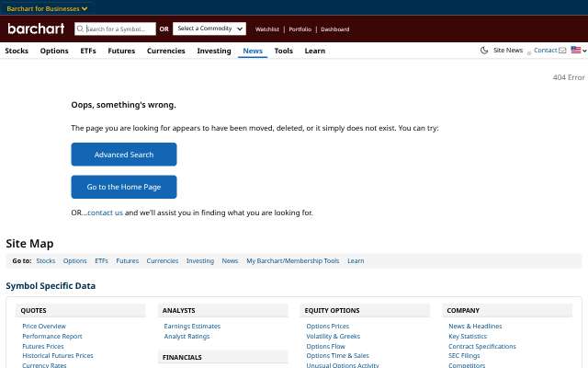This screenshot has height=368, width=588.
Task: Open Volatility & Greeks link
Action: [333, 337]
